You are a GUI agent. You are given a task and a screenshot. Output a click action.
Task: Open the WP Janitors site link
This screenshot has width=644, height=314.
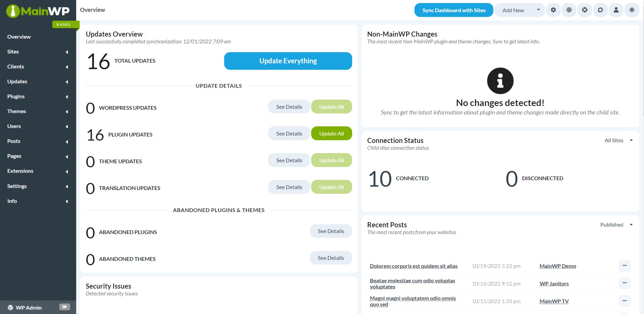554,284
